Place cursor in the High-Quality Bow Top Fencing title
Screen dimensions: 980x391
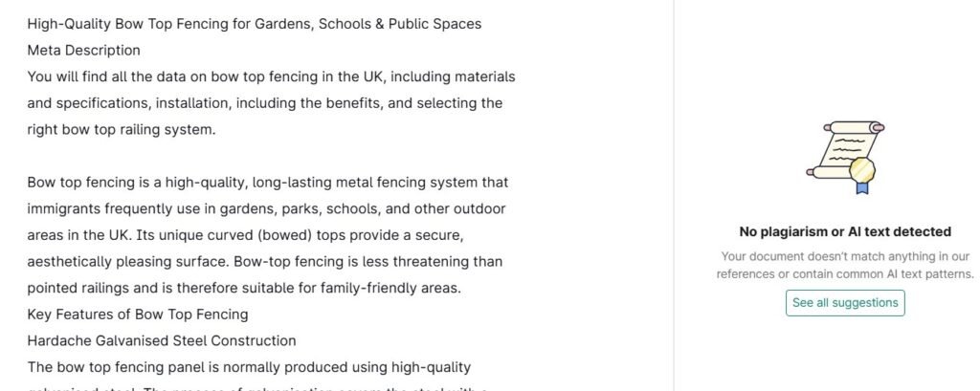click(x=254, y=24)
